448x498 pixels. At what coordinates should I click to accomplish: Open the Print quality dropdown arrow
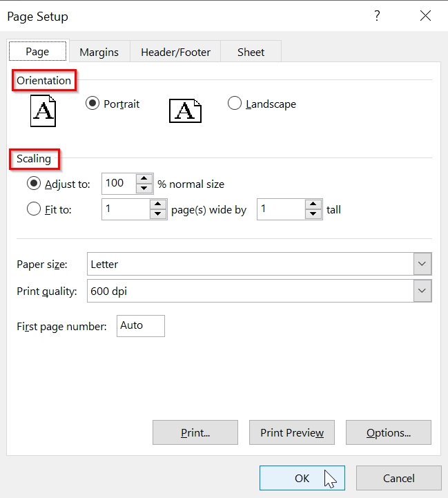tap(422, 291)
